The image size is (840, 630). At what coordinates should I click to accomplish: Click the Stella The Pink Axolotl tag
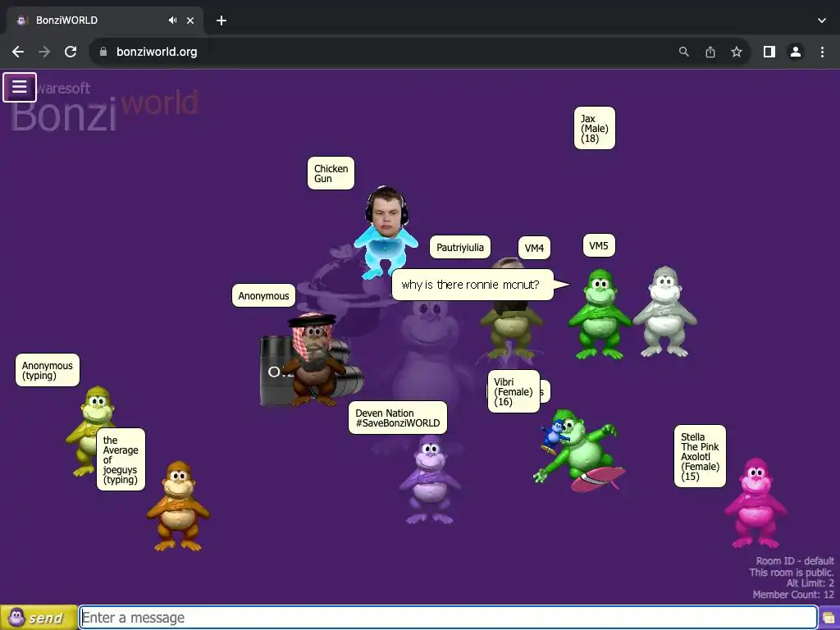coord(700,456)
